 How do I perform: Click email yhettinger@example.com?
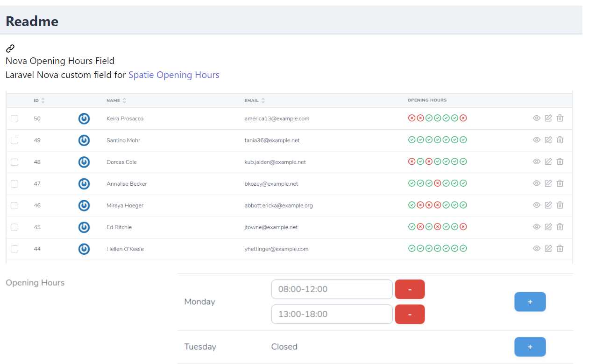coord(277,249)
